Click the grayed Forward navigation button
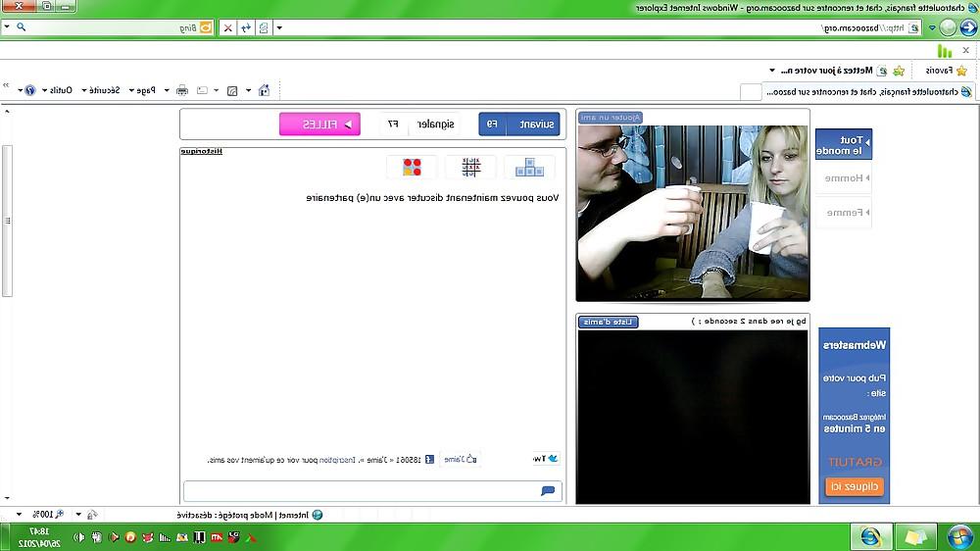 (949, 27)
